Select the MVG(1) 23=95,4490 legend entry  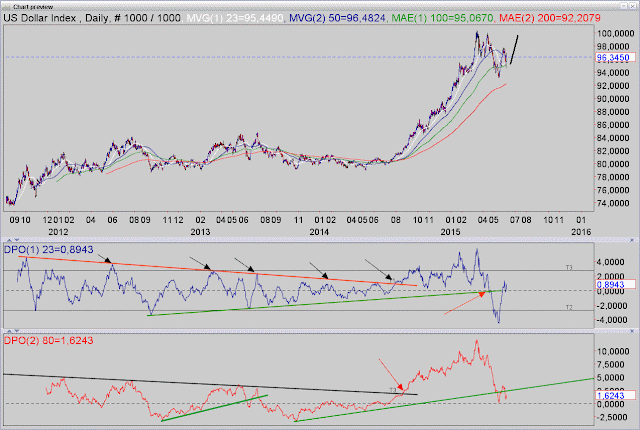pyautogui.click(x=235, y=18)
